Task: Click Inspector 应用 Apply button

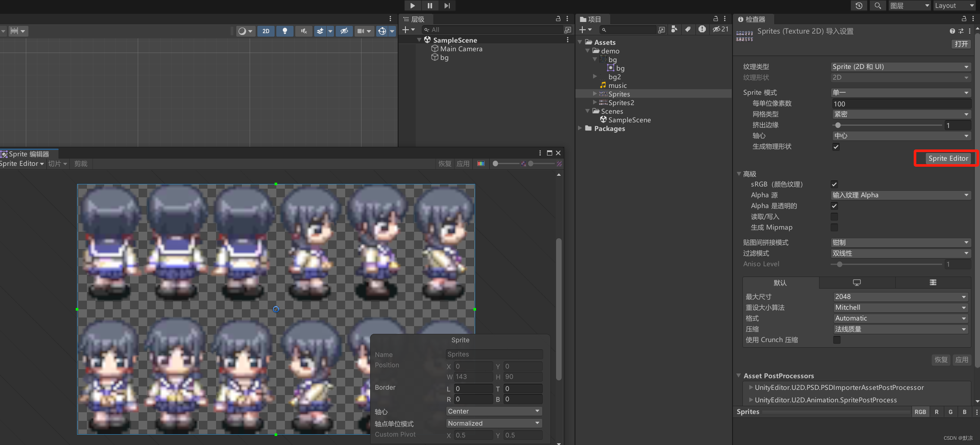Action: tap(961, 360)
